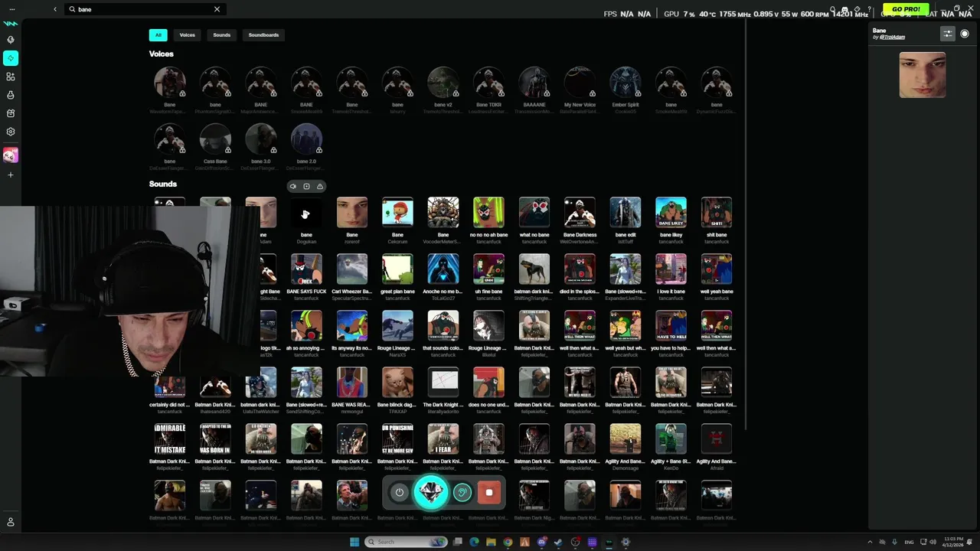This screenshot has height=551, width=980.
Task: Open the Voicemod logo home icon
Action: click(x=11, y=23)
